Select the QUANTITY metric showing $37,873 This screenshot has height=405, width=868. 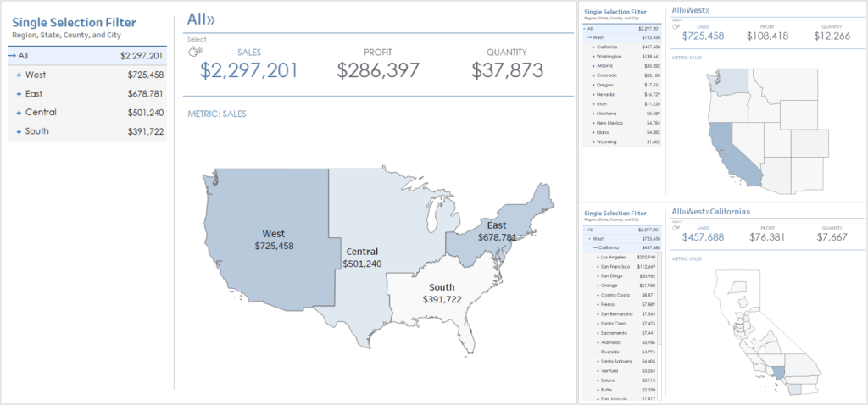(x=508, y=69)
